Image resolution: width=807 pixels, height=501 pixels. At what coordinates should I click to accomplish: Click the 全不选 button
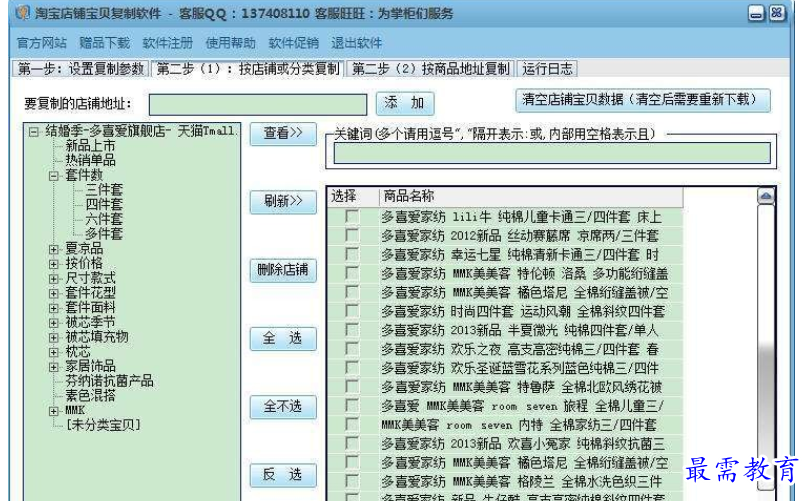[283, 407]
